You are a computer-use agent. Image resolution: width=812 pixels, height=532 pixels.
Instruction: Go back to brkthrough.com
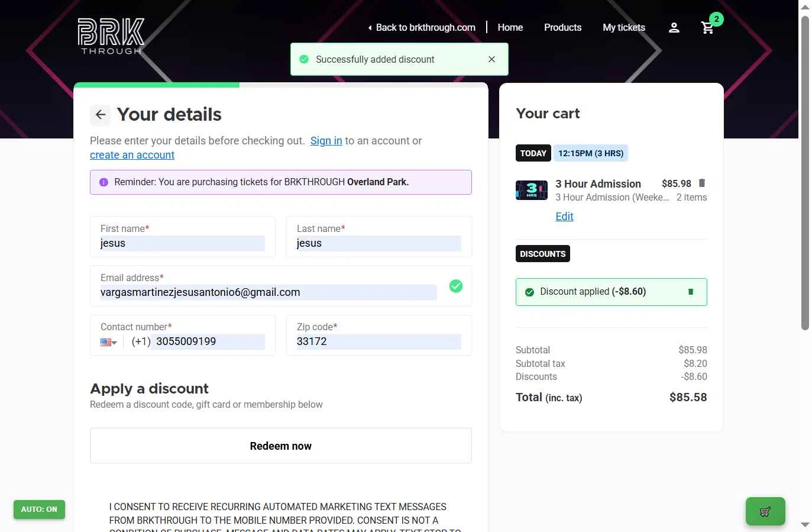click(x=421, y=28)
